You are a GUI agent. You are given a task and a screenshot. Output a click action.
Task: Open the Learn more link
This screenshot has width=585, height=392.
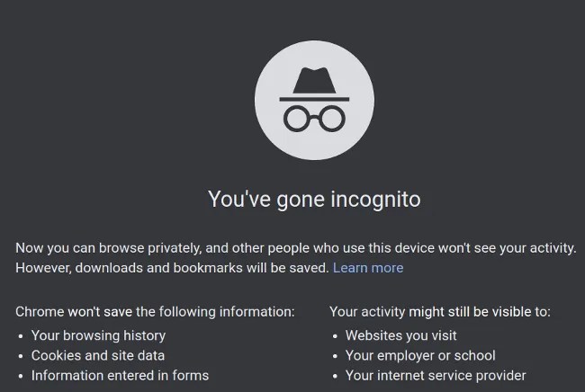pyautogui.click(x=368, y=268)
